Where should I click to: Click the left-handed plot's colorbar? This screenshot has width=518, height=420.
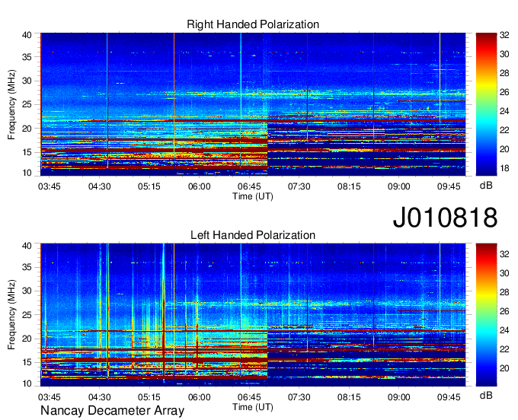(486, 314)
